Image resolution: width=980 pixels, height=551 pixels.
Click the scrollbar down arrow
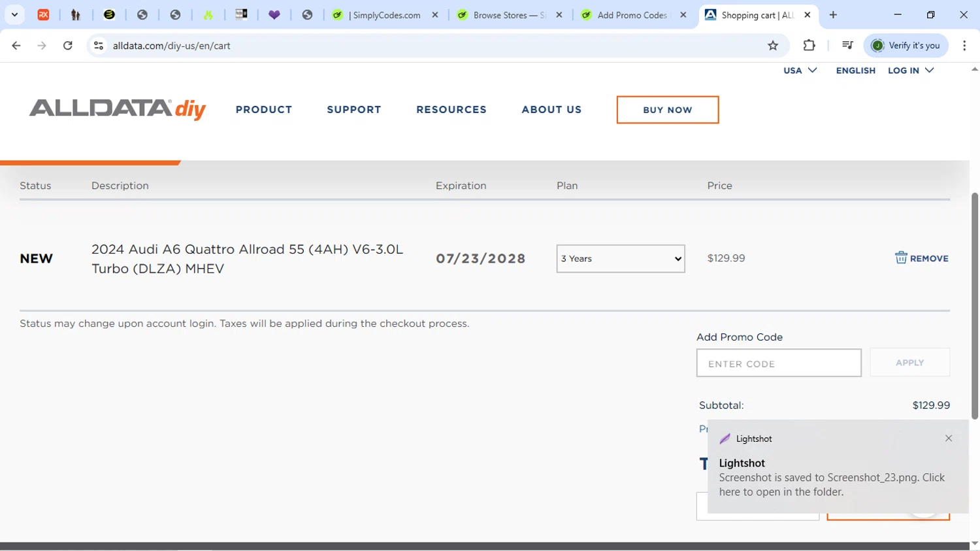pos(975,544)
